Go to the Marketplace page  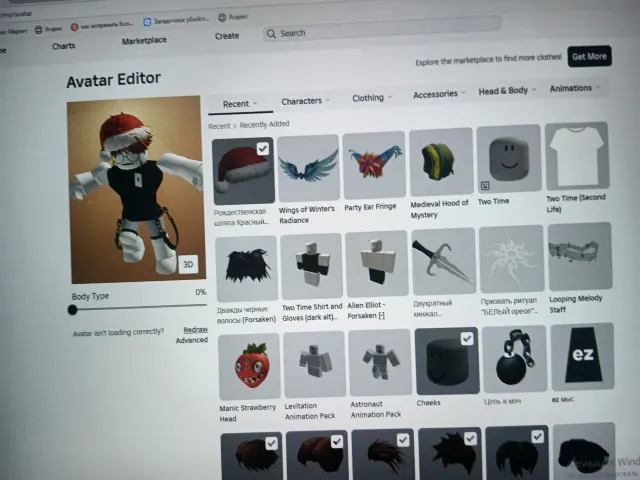[x=144, y=40]
